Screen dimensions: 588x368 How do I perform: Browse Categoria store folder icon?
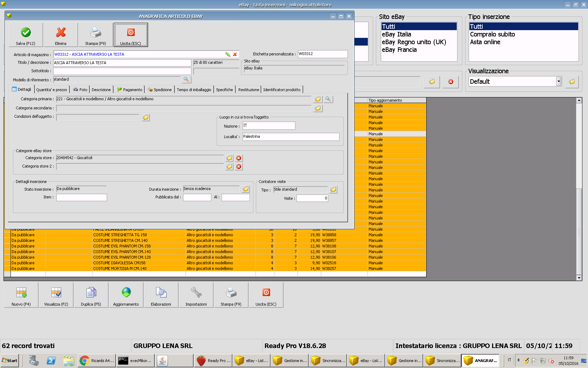(229, 158)
